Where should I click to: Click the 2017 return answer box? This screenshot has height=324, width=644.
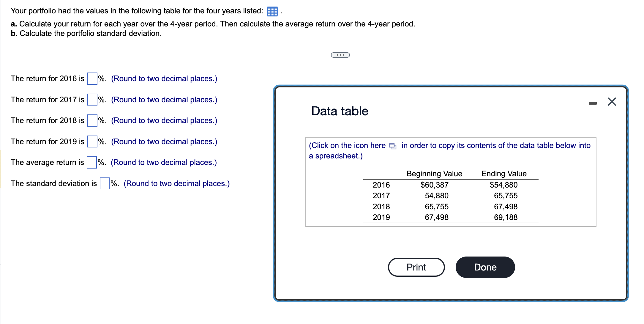tap(92, 100)
